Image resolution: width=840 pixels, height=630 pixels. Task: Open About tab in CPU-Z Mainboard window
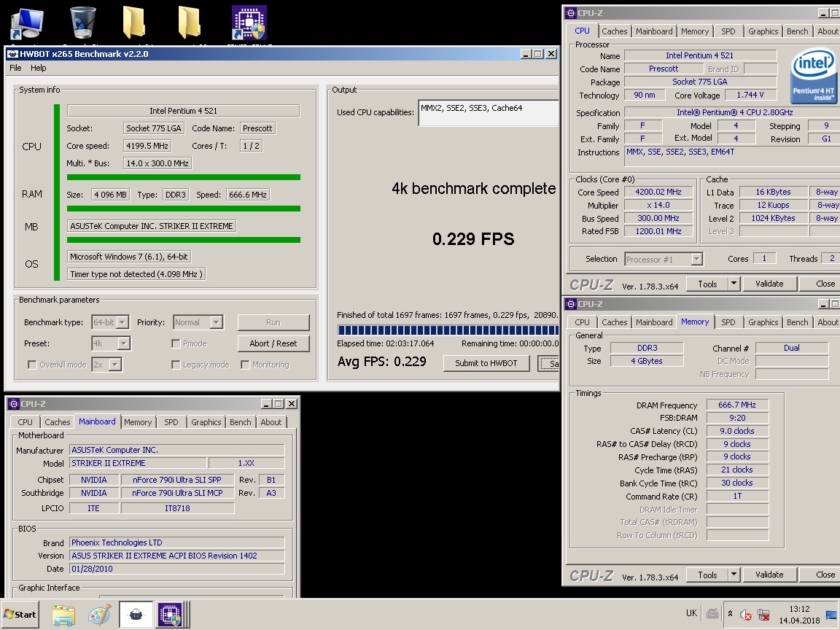click(x=271, y=423)
